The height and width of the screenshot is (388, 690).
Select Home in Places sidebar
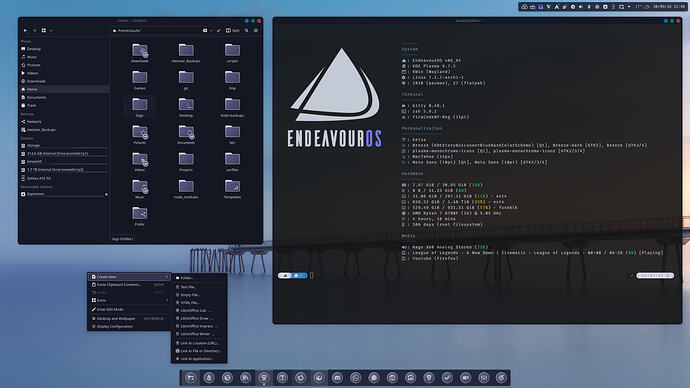click(x=64, y=89)
